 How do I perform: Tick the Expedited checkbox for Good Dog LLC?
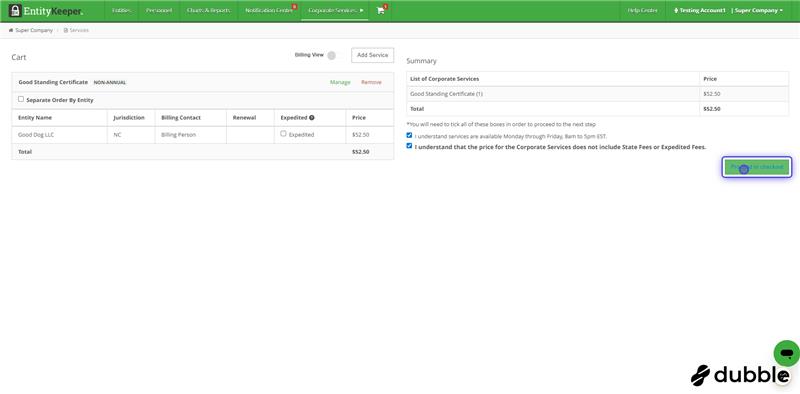tap(283, 134)
